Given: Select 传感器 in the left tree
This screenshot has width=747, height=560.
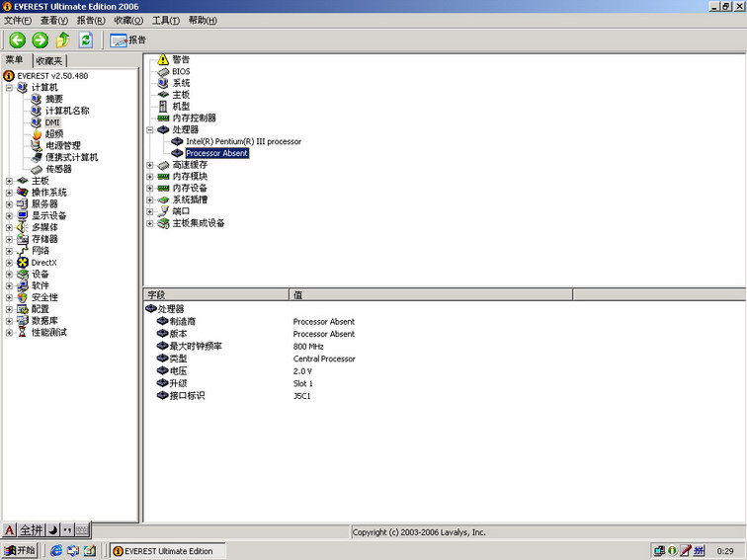Looking at the screenshot, I should pos(58,169).
